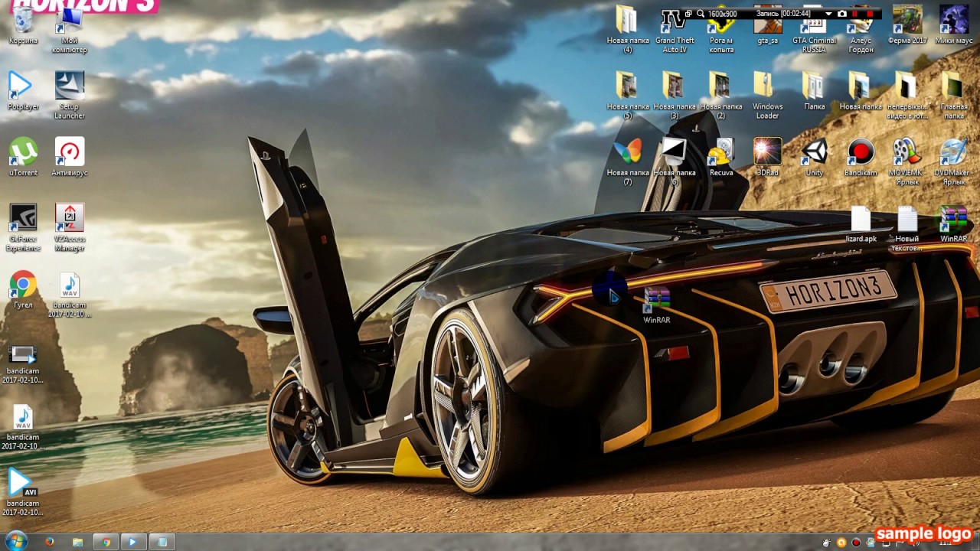Select the GeForce Experience shortcut
980x551 pixels.
pos(23,227)
